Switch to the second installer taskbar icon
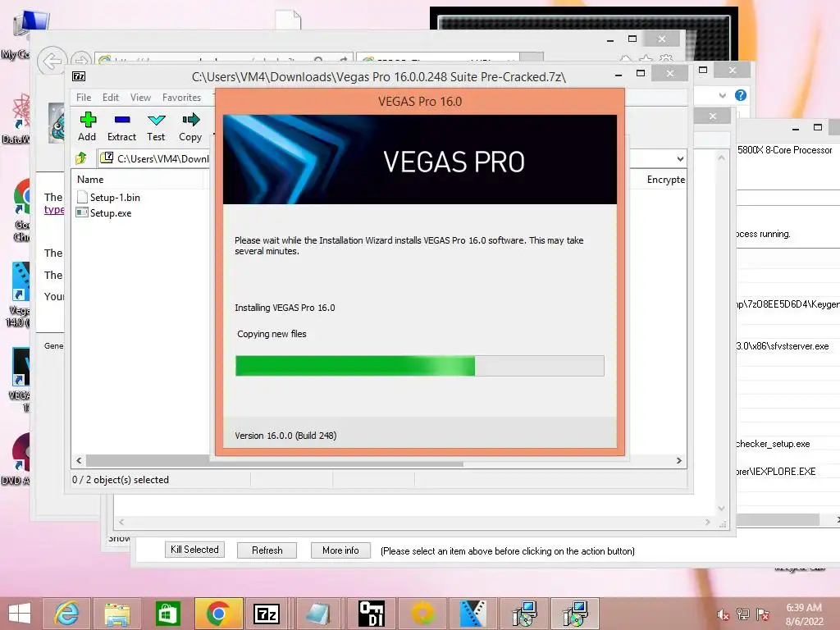Viewport: 840px width, 630px height. pos(575,614)
